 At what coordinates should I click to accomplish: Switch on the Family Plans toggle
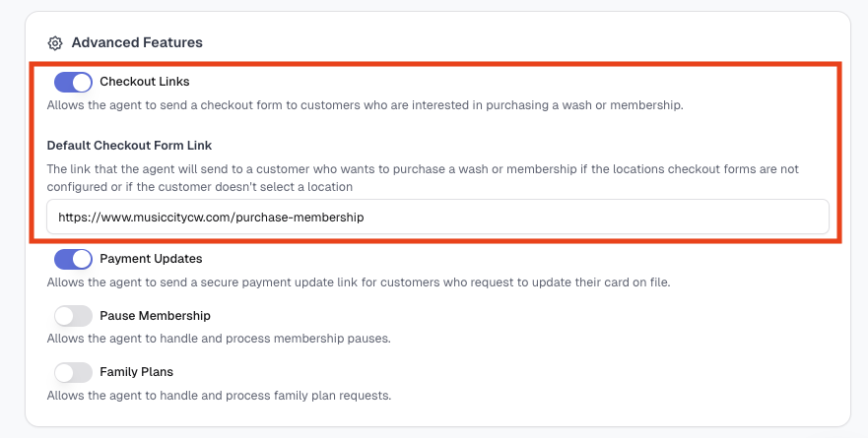(73, 373)
